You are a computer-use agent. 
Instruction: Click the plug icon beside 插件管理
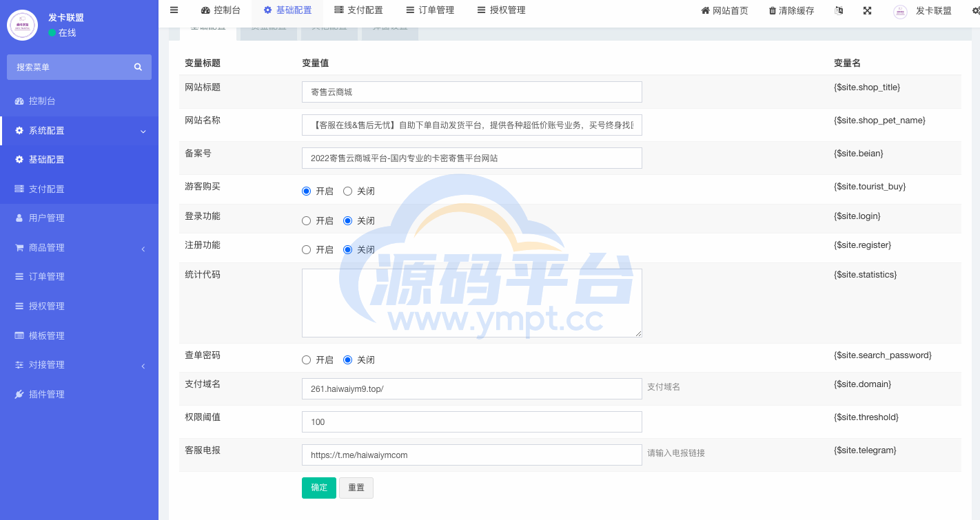point(19,394)
